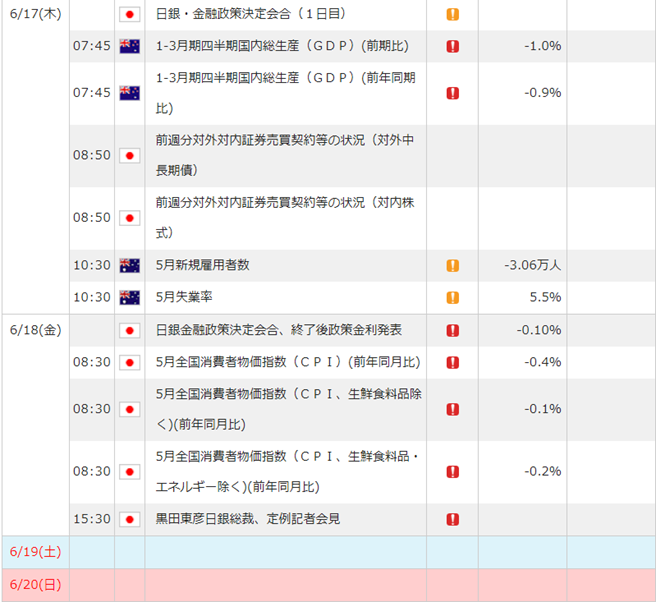Click the Japan flag for CPI 生鮮食料品除く row
This screenshot has width=656, height=602.
pyautogui.click(x=130, y=409)
